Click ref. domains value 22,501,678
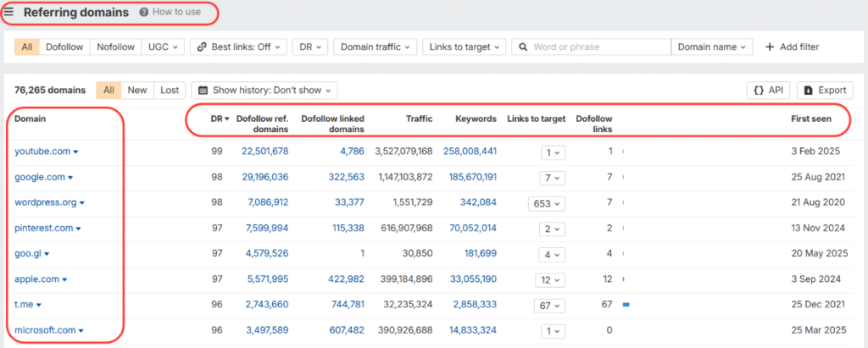The width and height of the screenshot is (868, 348). [264, 151]
